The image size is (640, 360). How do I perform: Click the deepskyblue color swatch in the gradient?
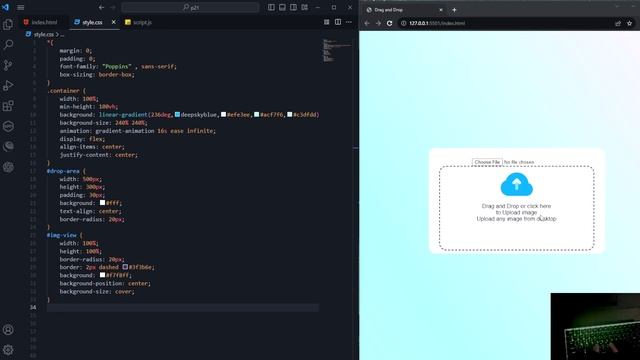click(x=177, y=115)
